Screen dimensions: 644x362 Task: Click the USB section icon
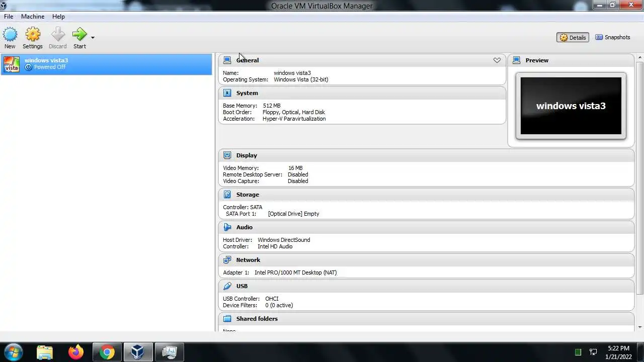pyautogui.click(x=227, y=286)
